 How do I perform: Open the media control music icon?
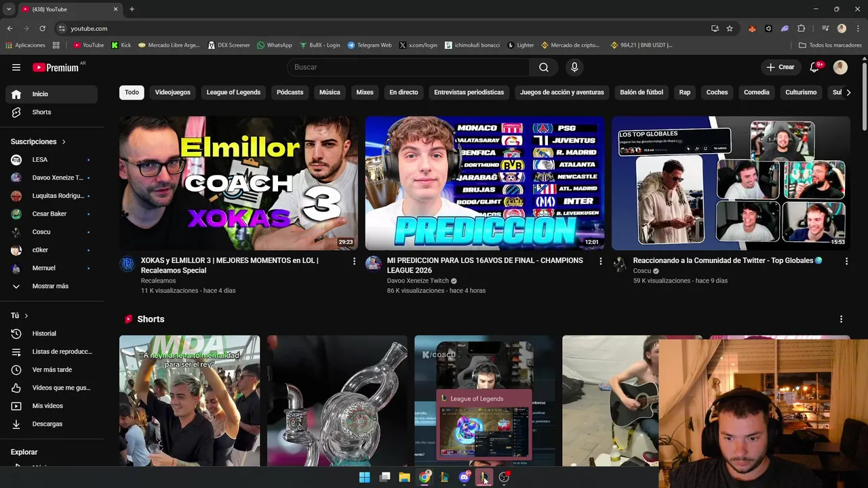[825, 28]
